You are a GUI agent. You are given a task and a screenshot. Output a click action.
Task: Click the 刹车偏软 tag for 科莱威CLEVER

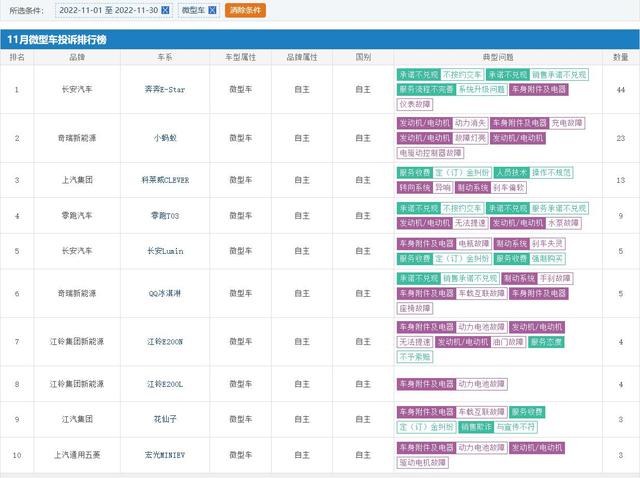[x=509, y=188]
